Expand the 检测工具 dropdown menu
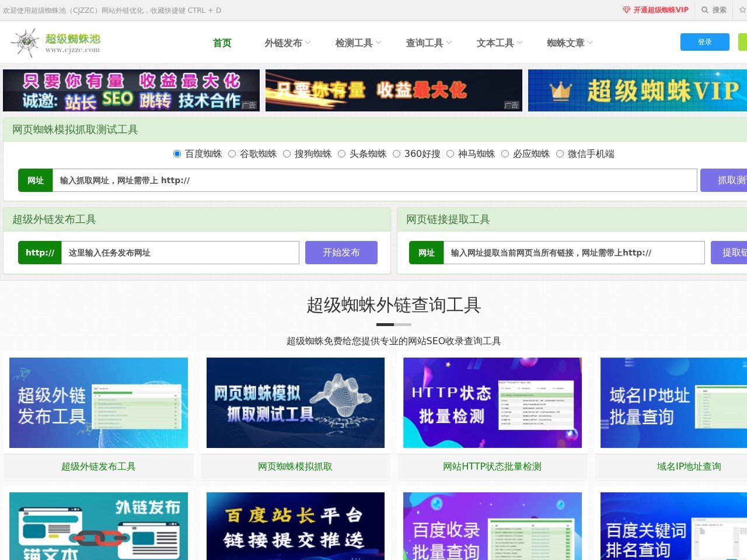 click(x=355, y=42)
